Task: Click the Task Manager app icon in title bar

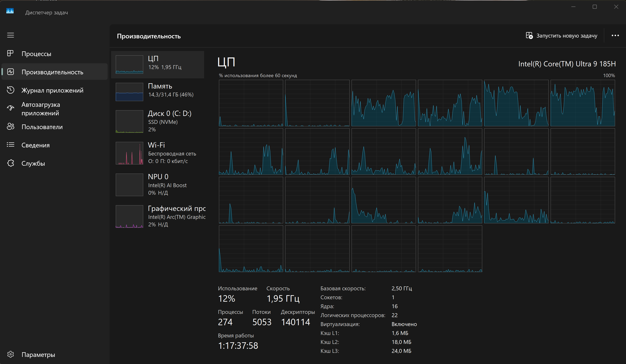Action: click(10, 11)
